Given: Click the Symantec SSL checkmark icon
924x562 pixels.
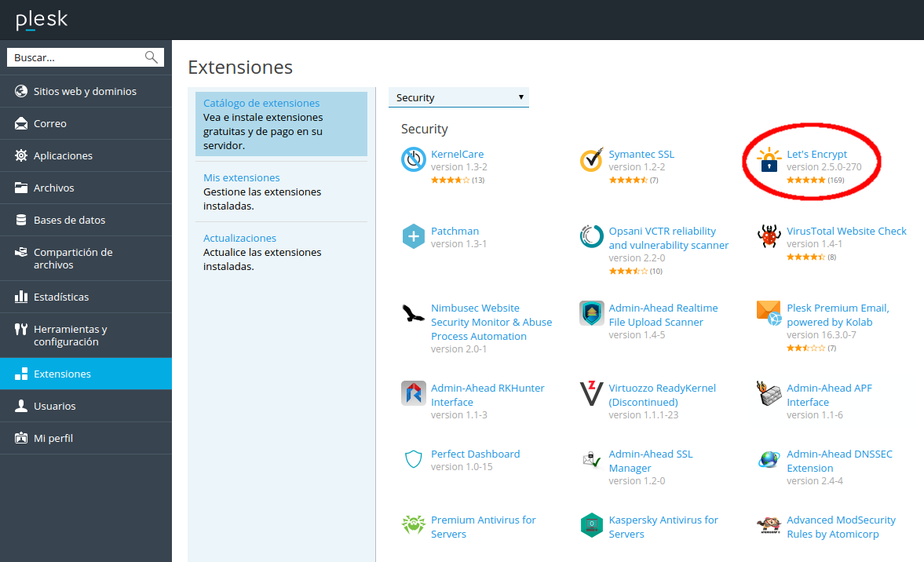Looking at the screenshot, I should coord(591,160).
